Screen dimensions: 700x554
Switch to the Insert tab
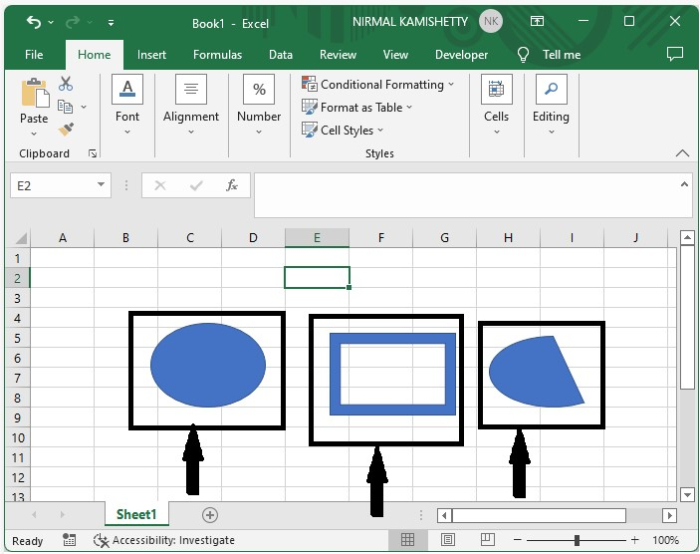pos(151,54)
